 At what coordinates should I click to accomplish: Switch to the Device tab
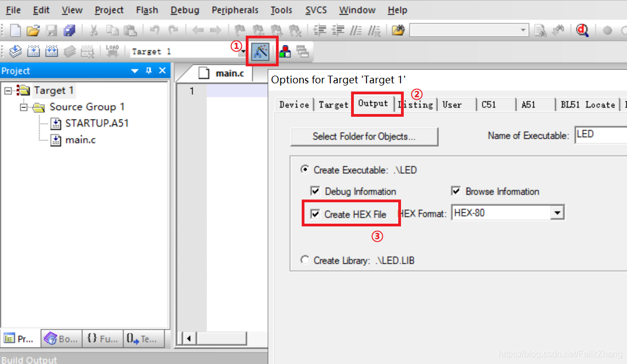(295, 105)
